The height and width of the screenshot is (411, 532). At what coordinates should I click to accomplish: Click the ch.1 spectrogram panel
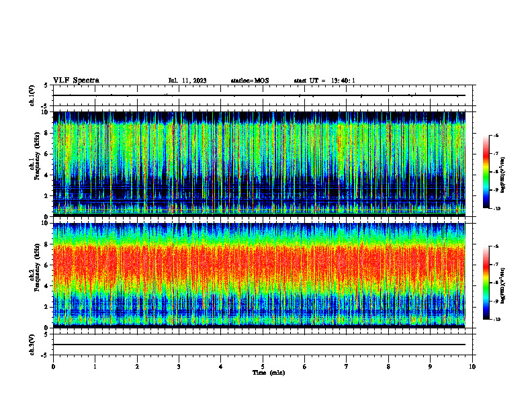(x=259, y=164)
